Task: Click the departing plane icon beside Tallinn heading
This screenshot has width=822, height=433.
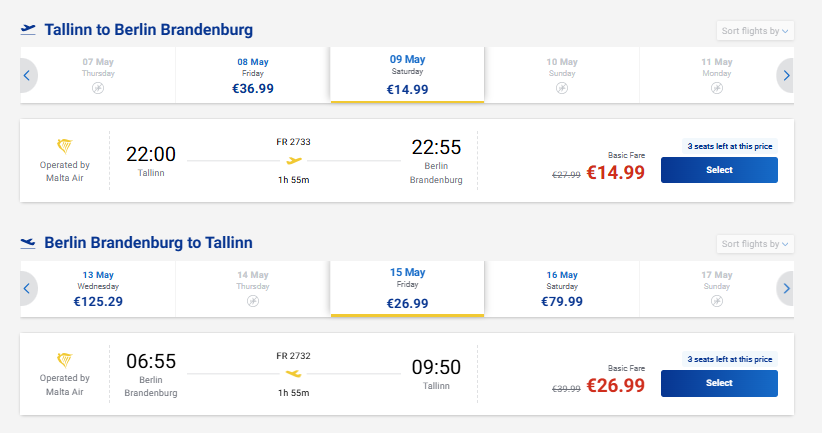Action: tap(28, 29)
